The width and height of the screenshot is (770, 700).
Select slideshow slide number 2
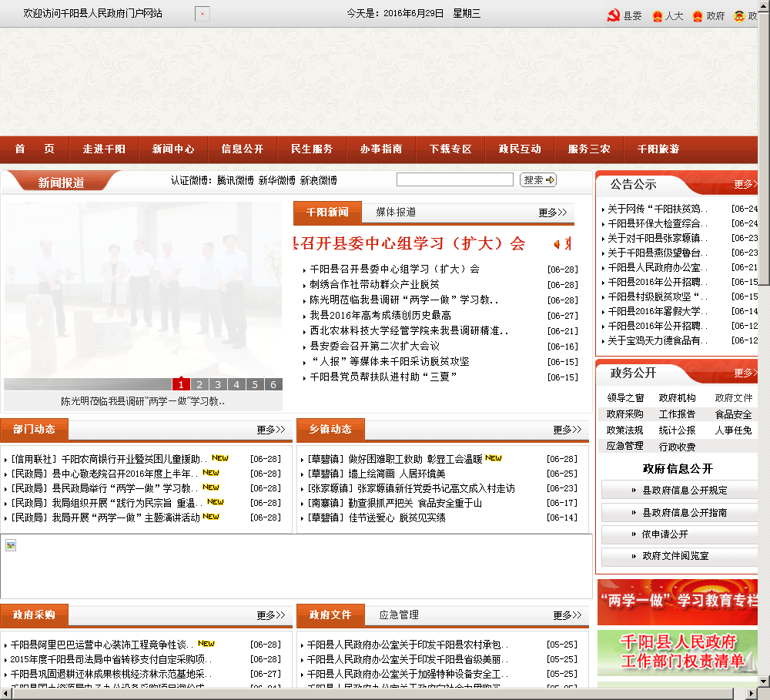[x=199, y=384]
